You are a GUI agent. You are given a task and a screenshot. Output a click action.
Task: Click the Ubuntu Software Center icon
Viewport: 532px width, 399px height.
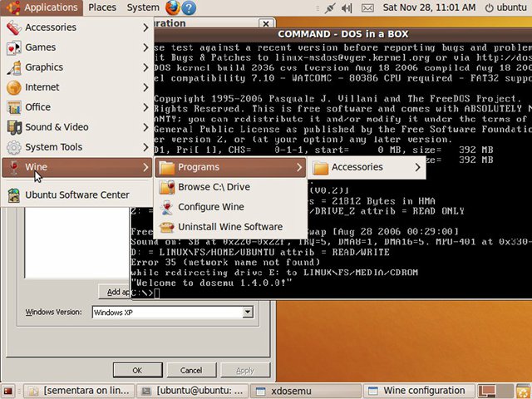coord(14,195)
